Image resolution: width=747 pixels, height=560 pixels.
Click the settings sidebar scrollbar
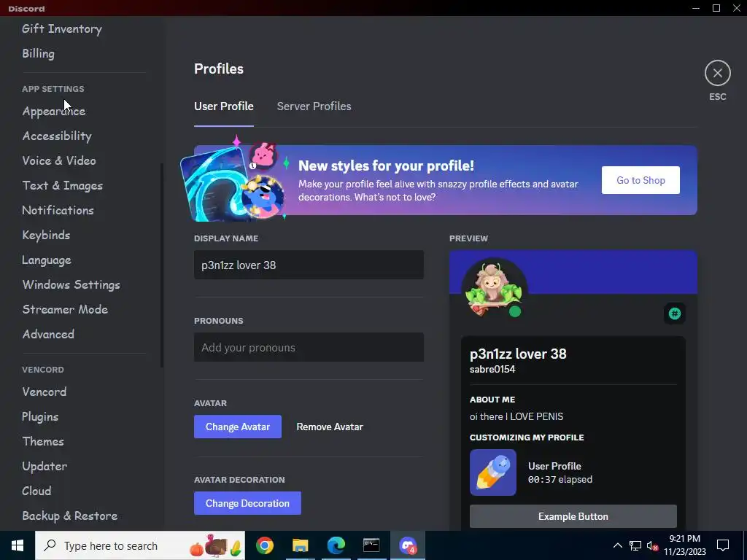162,265
